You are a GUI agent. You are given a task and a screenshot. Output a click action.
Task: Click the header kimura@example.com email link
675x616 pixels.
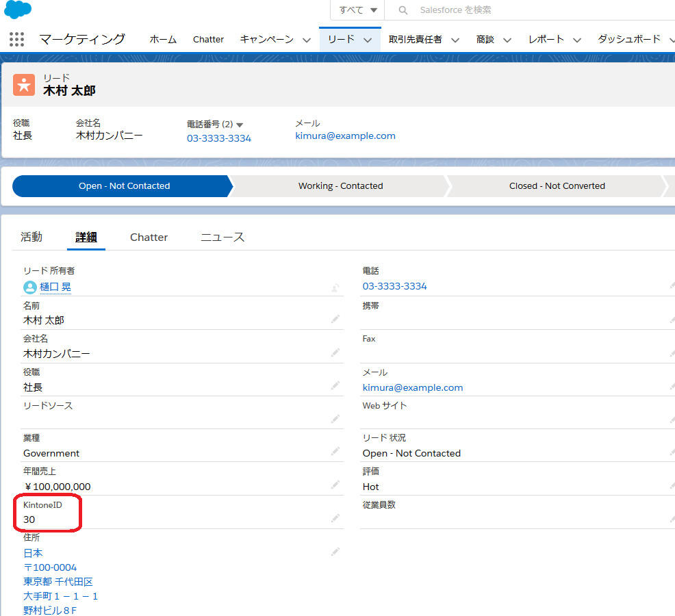point(345,136)
